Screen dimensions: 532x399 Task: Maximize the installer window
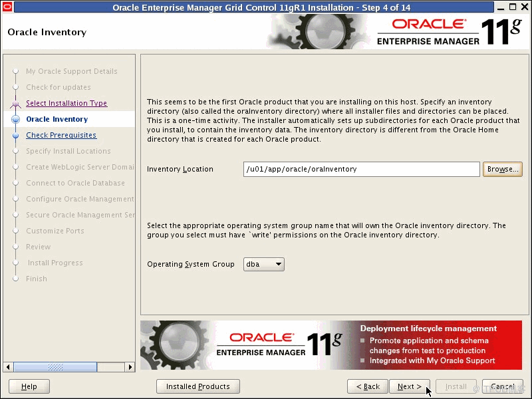pos(513,7)
